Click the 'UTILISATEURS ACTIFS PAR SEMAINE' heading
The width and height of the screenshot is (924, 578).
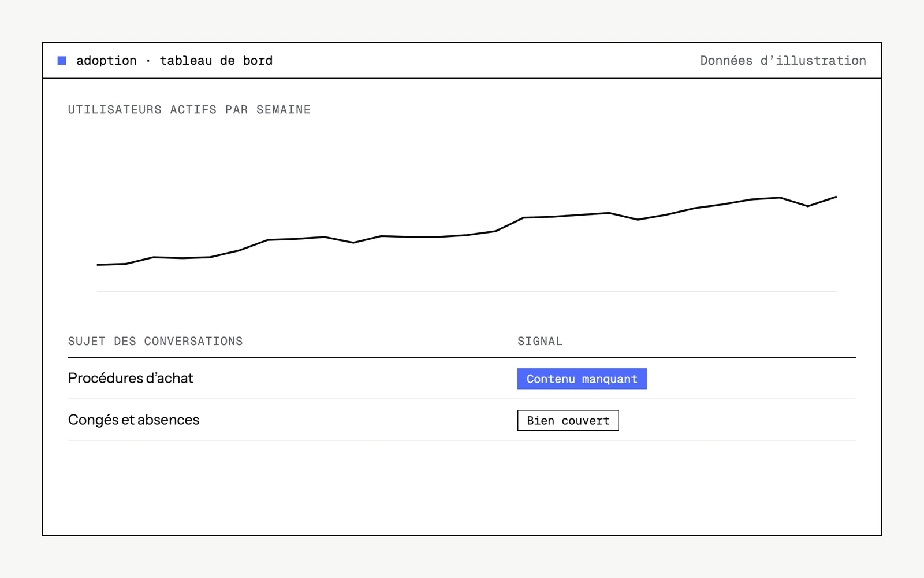[189, 110]
